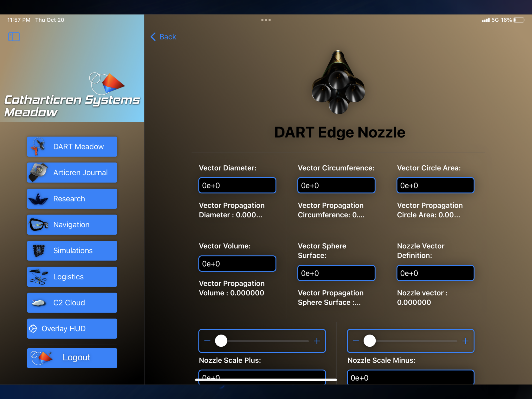Image resolution: width=532 pixels, height=399 pixels.
Task: Click the hummingbird icon on DART Meadow
Action: pos(38,146)
